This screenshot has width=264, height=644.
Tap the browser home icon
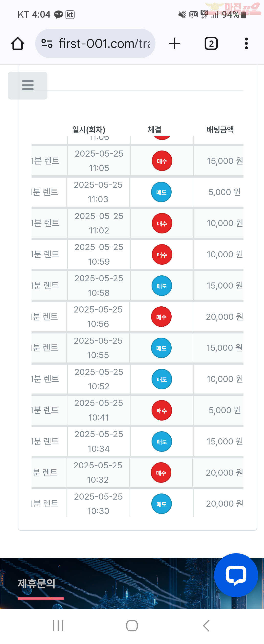pos(18,43)
